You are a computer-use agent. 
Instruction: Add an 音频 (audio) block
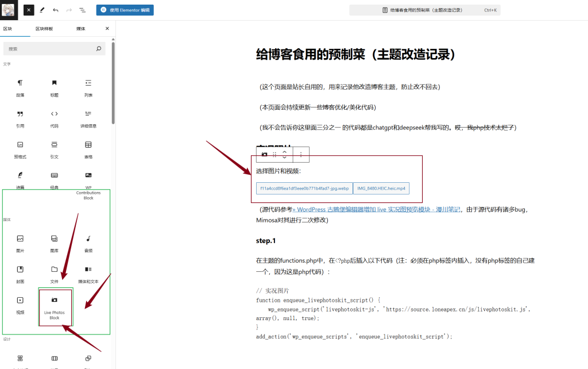click(88, 243)
